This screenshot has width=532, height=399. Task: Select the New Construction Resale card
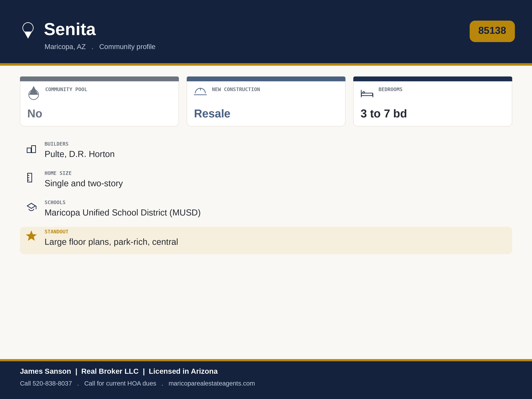pyautogui.click(x=266, y=101)
